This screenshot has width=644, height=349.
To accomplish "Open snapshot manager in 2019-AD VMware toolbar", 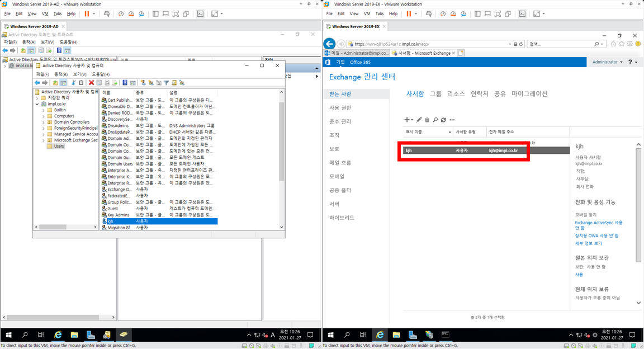I will click(141, 13).
